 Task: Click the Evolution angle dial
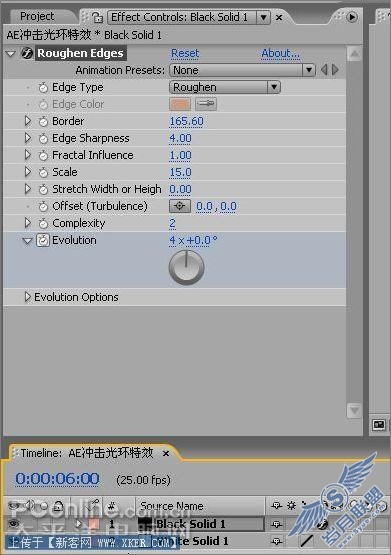click(x=186, y=267)
